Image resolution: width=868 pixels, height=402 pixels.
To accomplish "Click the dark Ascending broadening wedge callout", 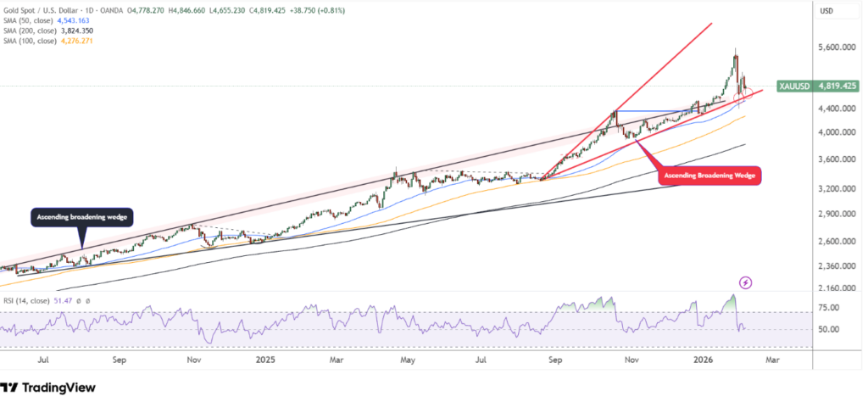I will pyautogui.click(x=82, y=218).
